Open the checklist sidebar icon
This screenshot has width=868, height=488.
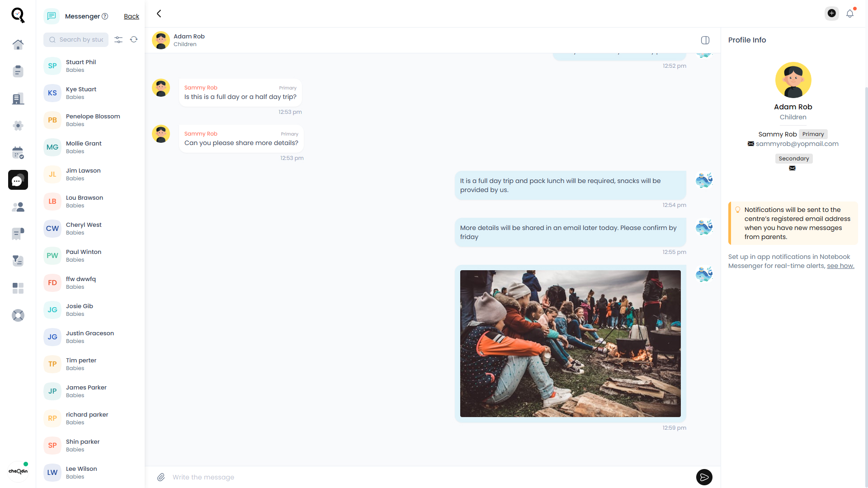[18, 261]
